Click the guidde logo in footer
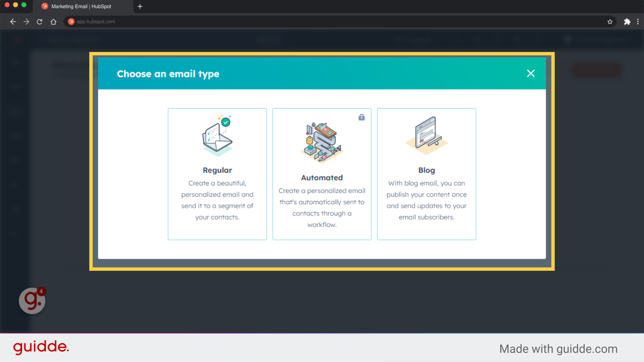Viewport: 644px width, 362px height. coord(41,347)
